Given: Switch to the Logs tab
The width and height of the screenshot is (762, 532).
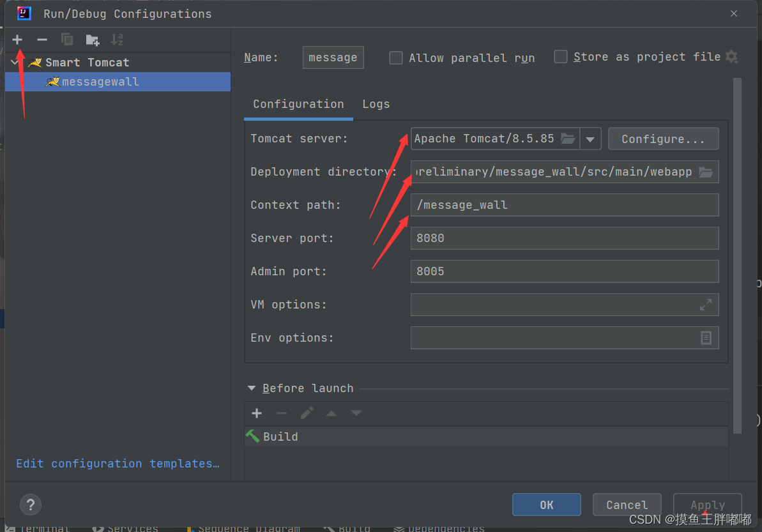Looking at the screenshot, I should (376, 104).
